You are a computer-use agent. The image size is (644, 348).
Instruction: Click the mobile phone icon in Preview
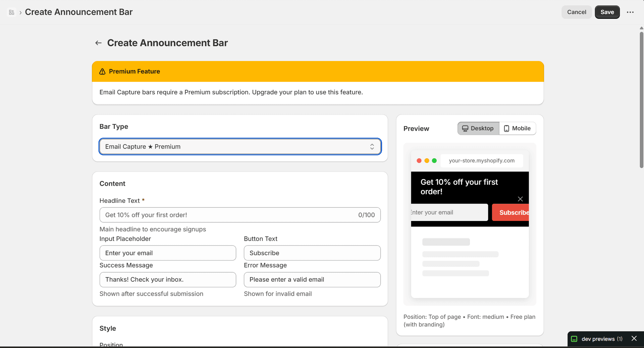click(506, 128)
